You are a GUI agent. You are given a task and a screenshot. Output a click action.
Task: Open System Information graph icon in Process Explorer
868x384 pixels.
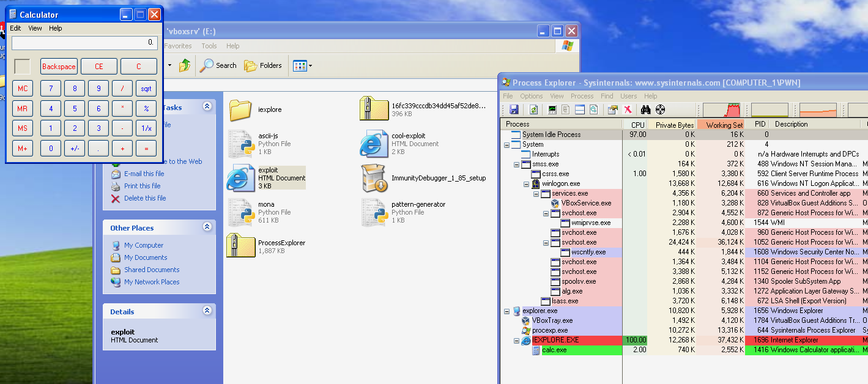point(552,109)
